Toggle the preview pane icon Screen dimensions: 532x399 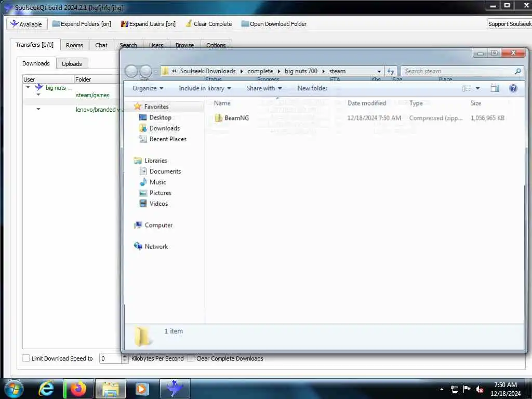(x=495, y=88)
